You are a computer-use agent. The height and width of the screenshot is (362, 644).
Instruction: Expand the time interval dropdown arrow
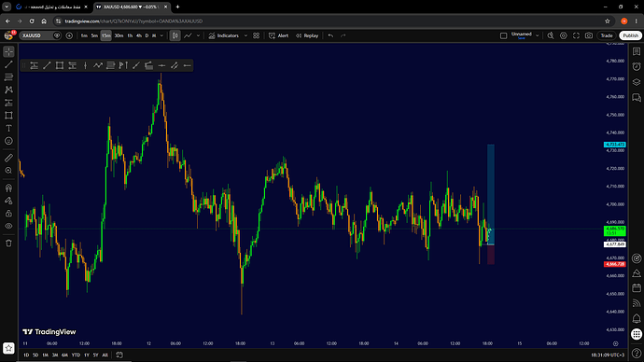click(161, 35)
